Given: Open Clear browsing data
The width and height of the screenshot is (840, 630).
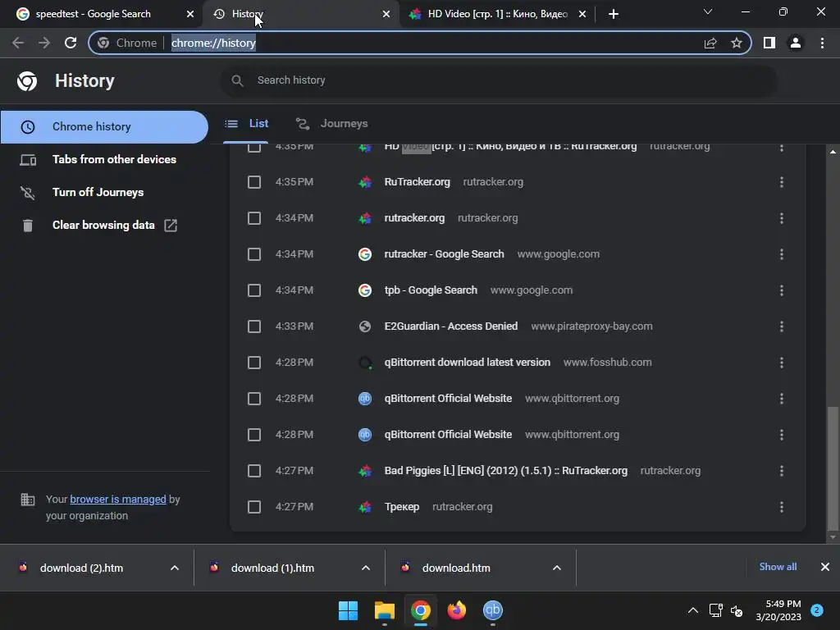Looking at the screenshot, I should [x=103, y=225].
